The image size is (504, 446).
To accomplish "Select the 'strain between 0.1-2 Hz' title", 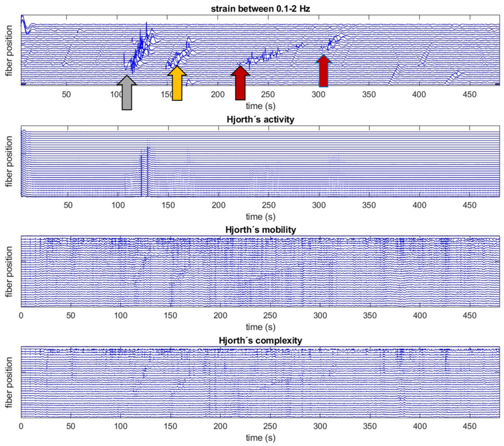I will [260, 9].
